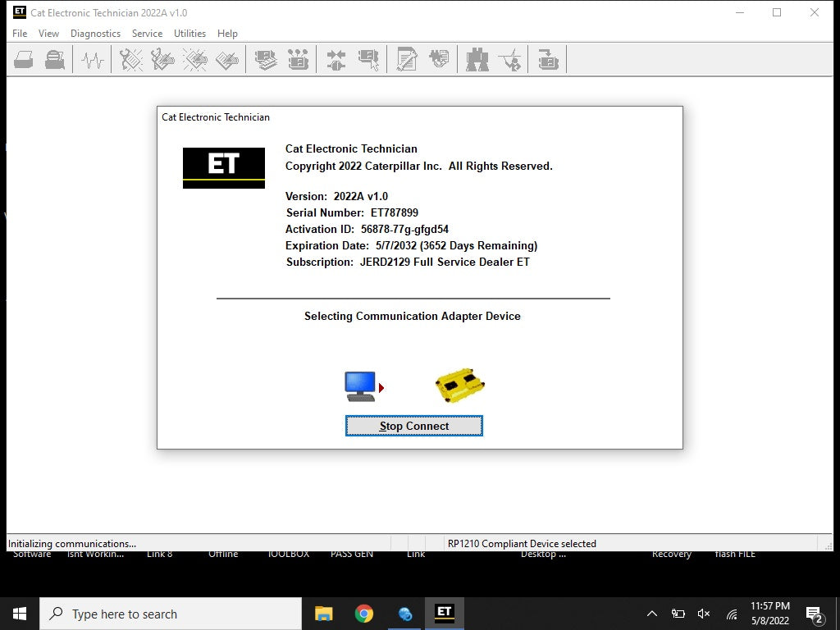Open the Service menu

click(148, 33)
